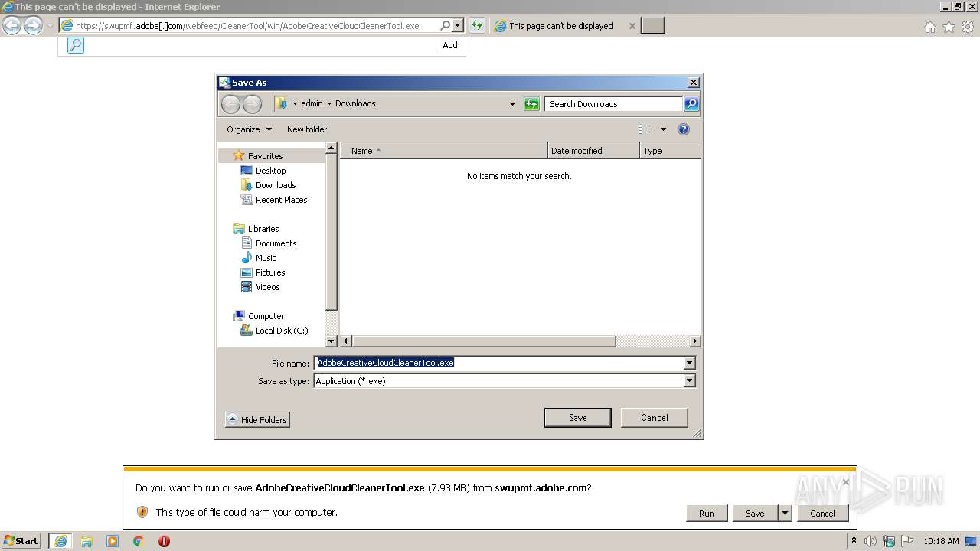This screenshot has height=551, width=980.
Task: Click Run in the download notification bar
Action: click(706, 514)
